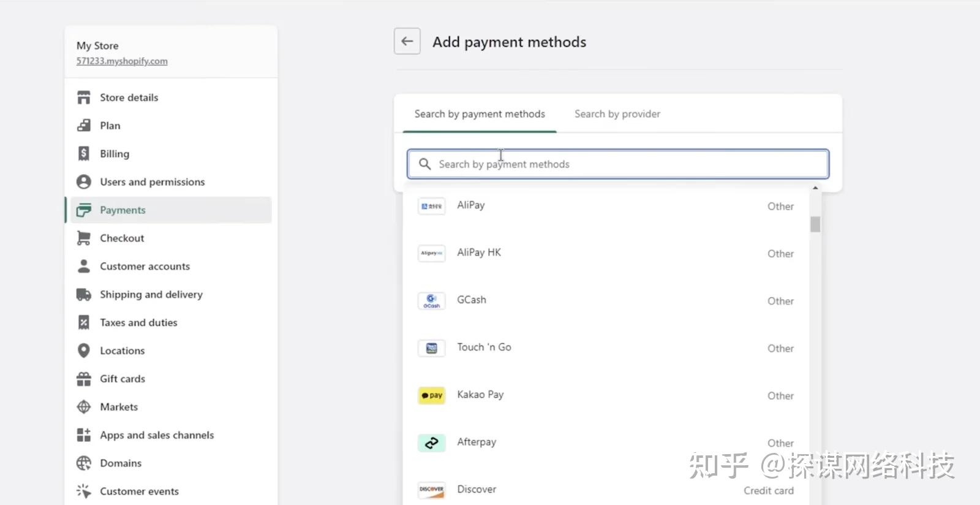Choose the Touch 'n Go method name
This screenshot has width=980, height=505.
click(484, 347)
